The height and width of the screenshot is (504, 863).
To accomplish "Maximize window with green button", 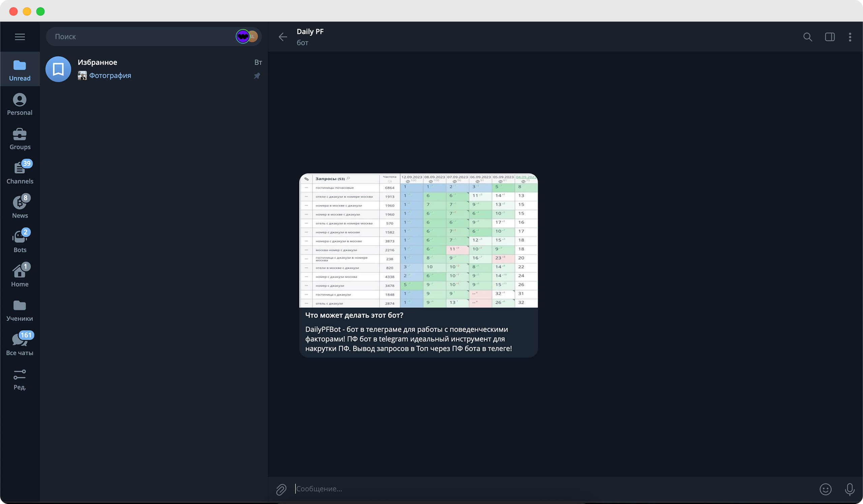I will [40, 11].
